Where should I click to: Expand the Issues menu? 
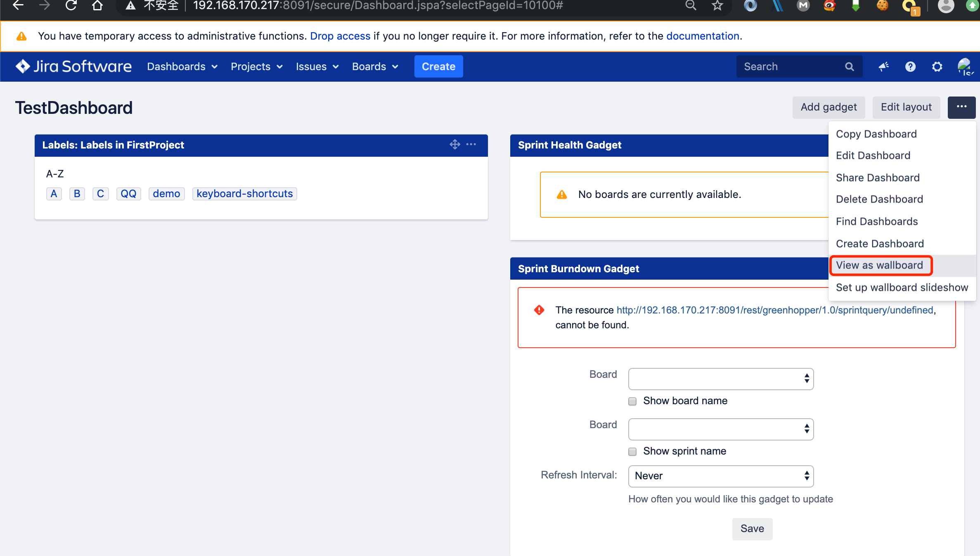317,66
